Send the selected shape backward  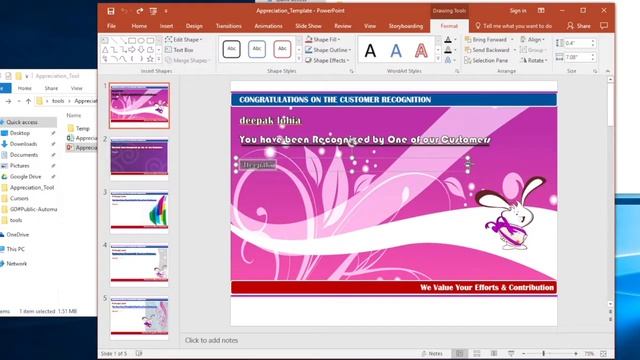[x=487, y=50]
